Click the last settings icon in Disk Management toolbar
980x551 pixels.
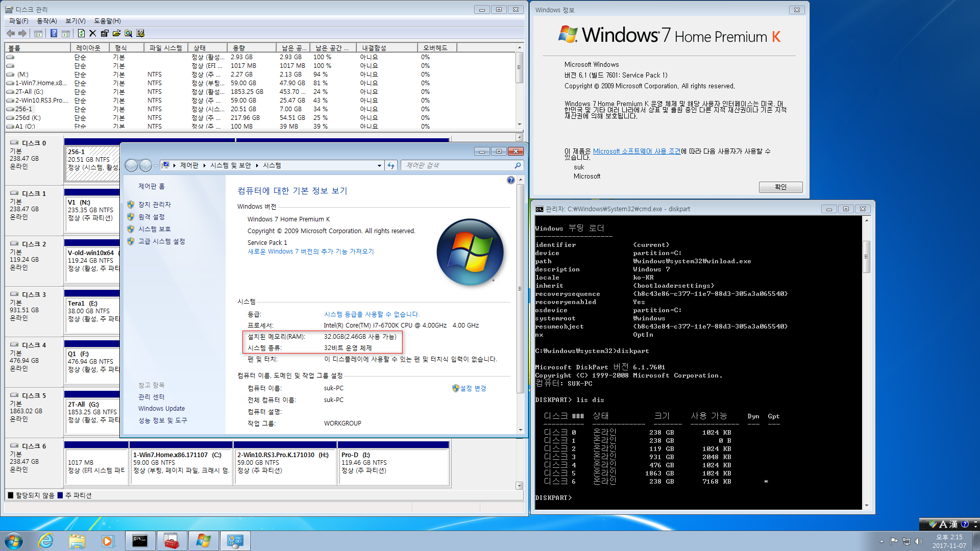(x=140, y=33)
